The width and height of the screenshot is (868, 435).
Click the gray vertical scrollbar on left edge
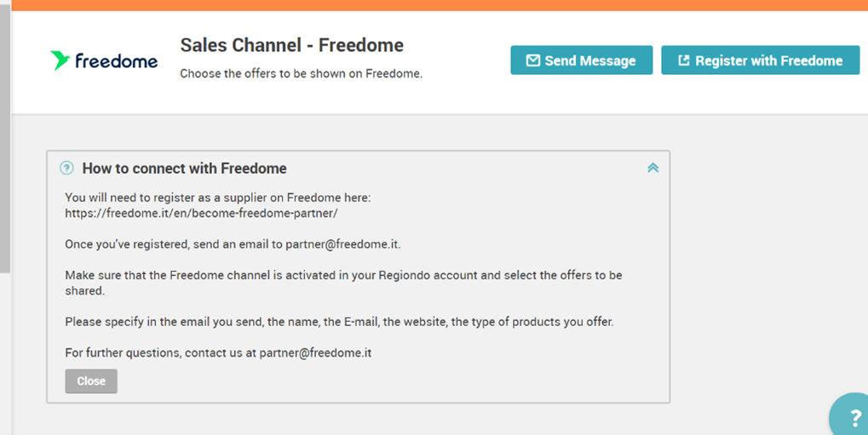(x=5, y=139)
